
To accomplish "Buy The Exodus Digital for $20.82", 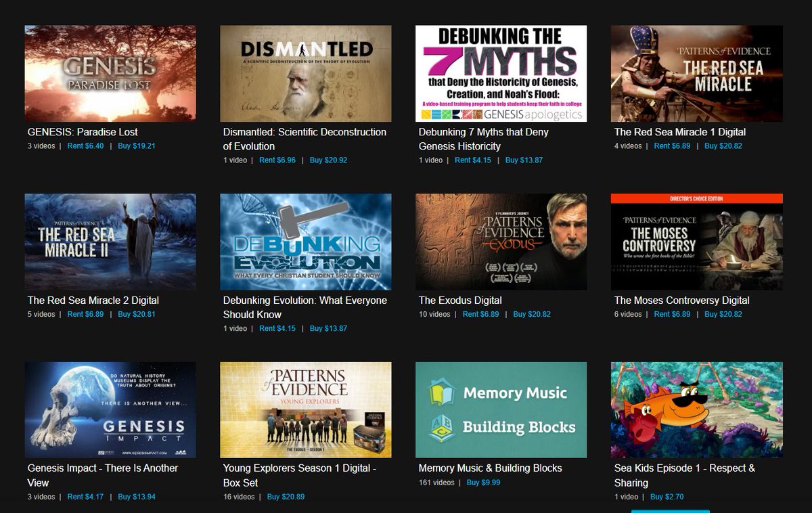I will 532,315.
